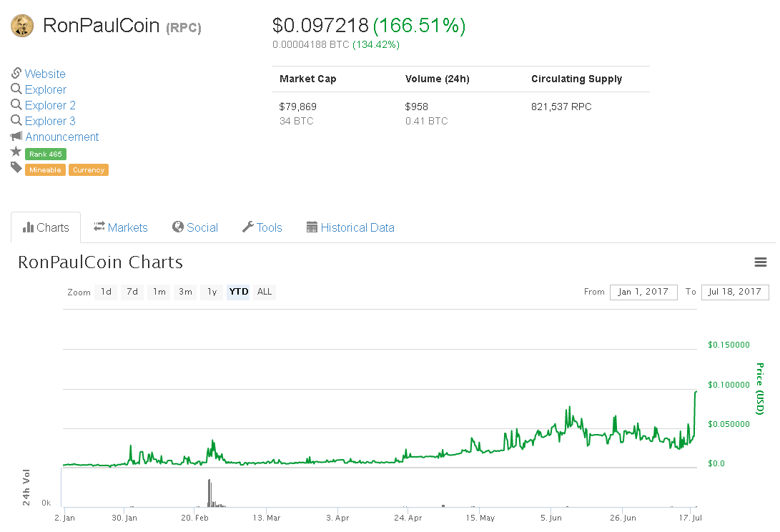Click the magnifier icon beside Explorer 3
The image size is (780, 532).
[16, 121]
